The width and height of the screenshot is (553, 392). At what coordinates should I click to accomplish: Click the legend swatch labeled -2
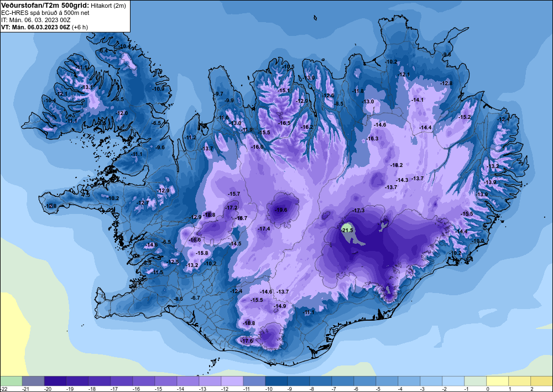(x=453, y=381)
